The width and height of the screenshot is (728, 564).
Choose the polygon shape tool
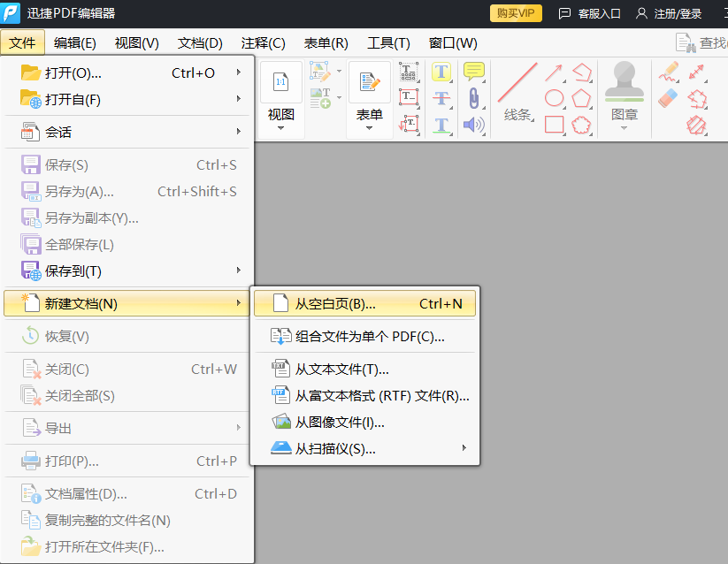click(x=581, y=98)
